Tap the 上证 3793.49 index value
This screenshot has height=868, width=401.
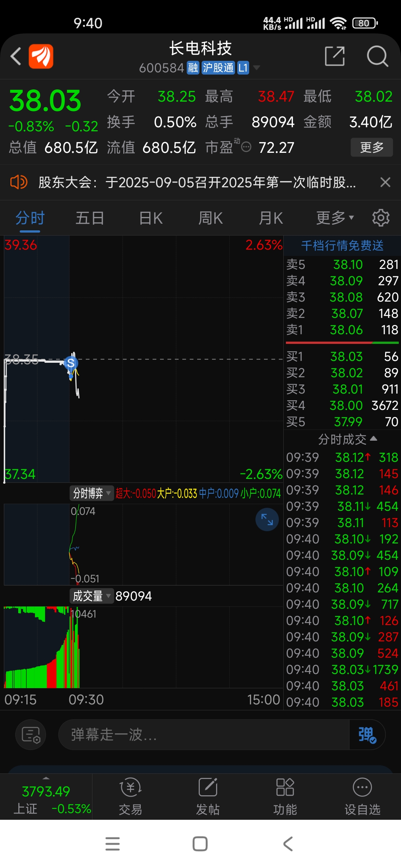(x=46, y=791)
